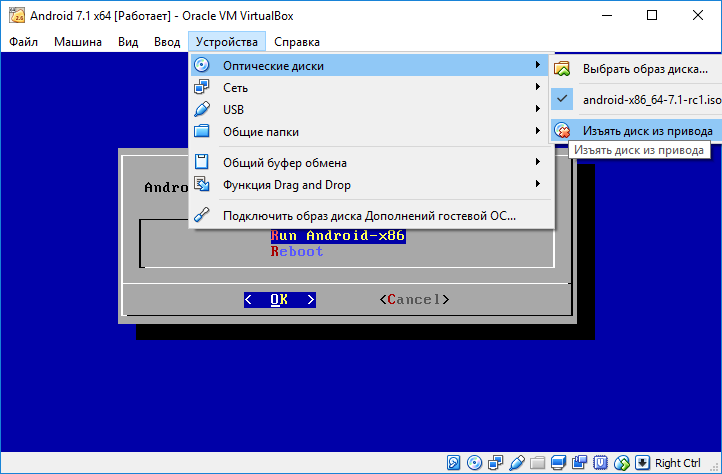Select the Оптические диски menu entry
The height and width of the screenshot is (474, 722).
click(370, 65)
